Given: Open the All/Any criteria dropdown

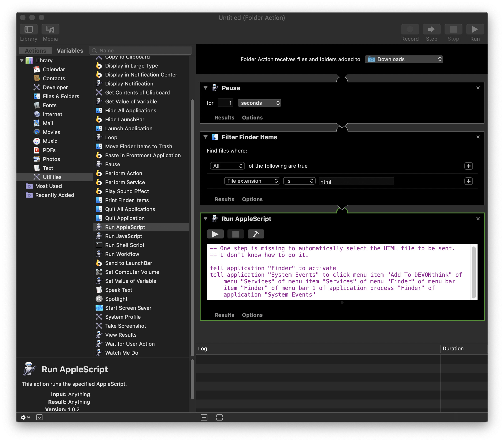Looking at the screenshot, I should (227, 166).
